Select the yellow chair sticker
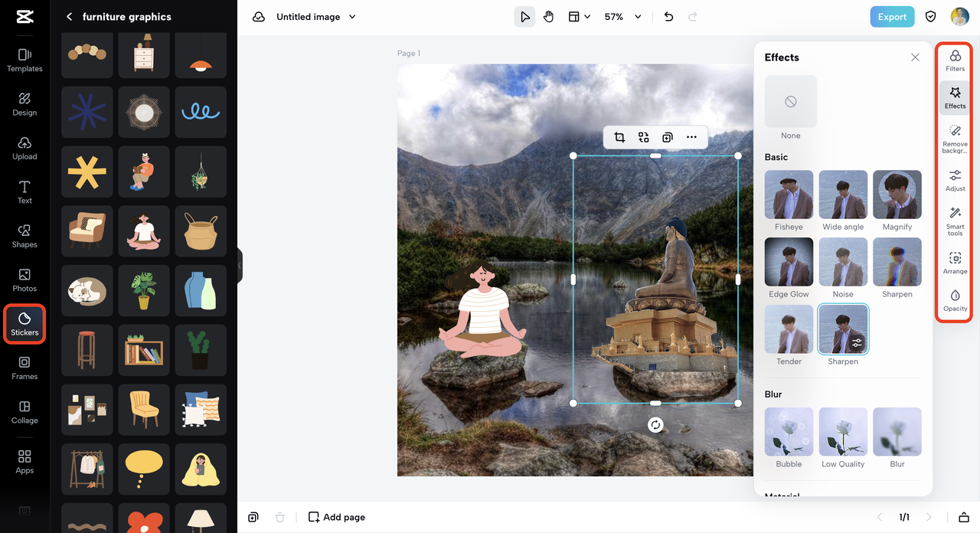Screen dimensions: 980x533 (144, 410)
